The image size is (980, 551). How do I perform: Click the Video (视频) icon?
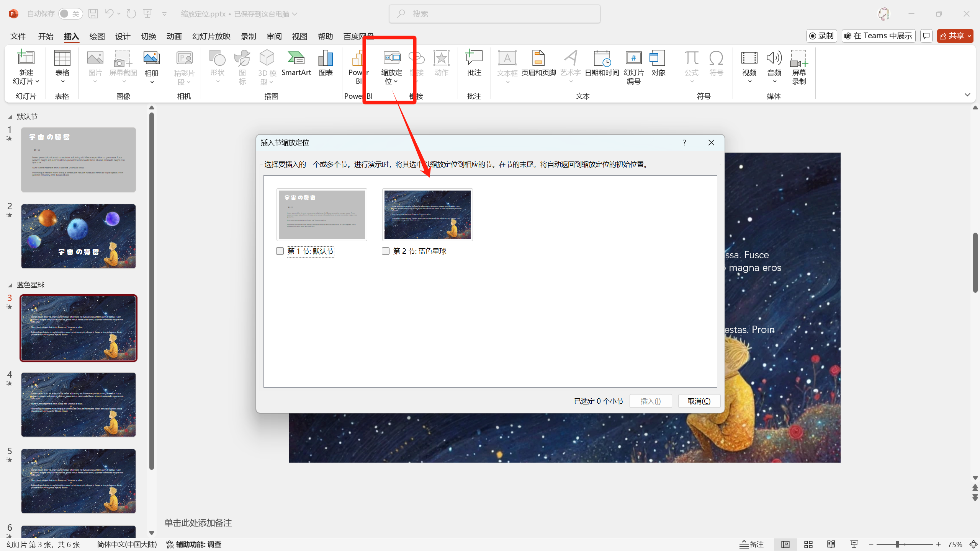(749, 58)
